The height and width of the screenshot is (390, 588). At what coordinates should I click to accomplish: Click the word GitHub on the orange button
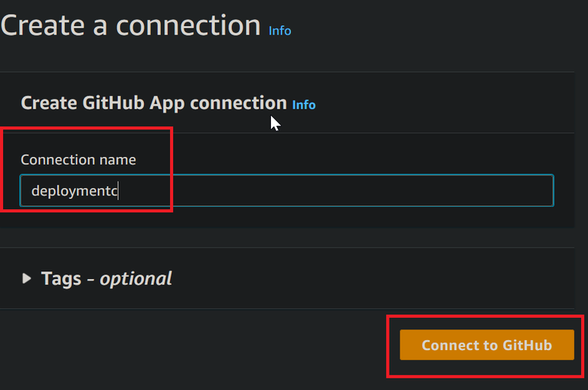[x=527, y=346]
